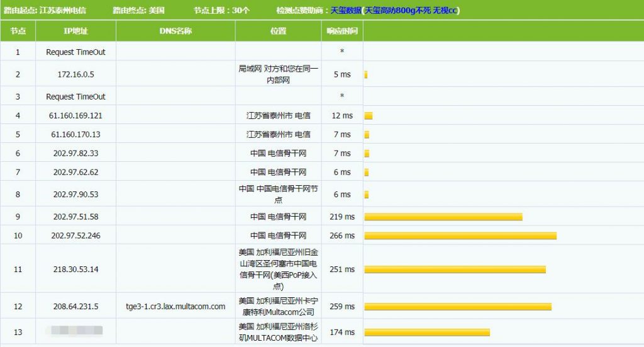Click the 5 ms response time

[x=342, y=74]
